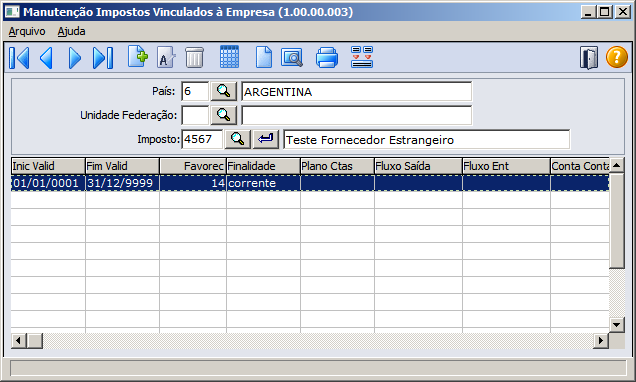
Task: Click horizontal scrollbar right arrow
Action: 601,341
